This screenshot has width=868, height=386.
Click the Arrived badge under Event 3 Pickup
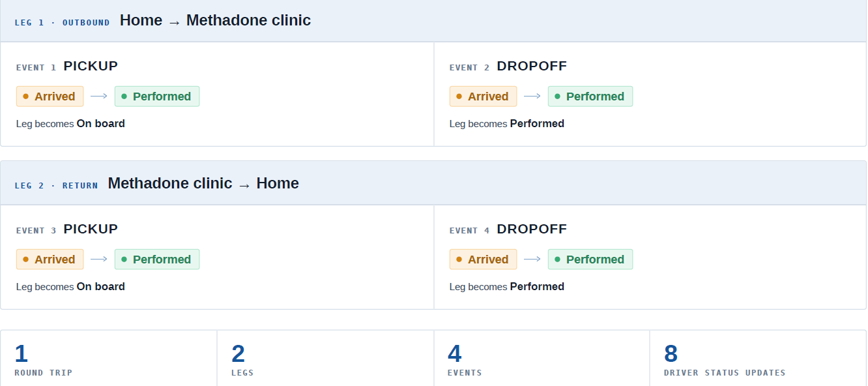pos(50,260)
